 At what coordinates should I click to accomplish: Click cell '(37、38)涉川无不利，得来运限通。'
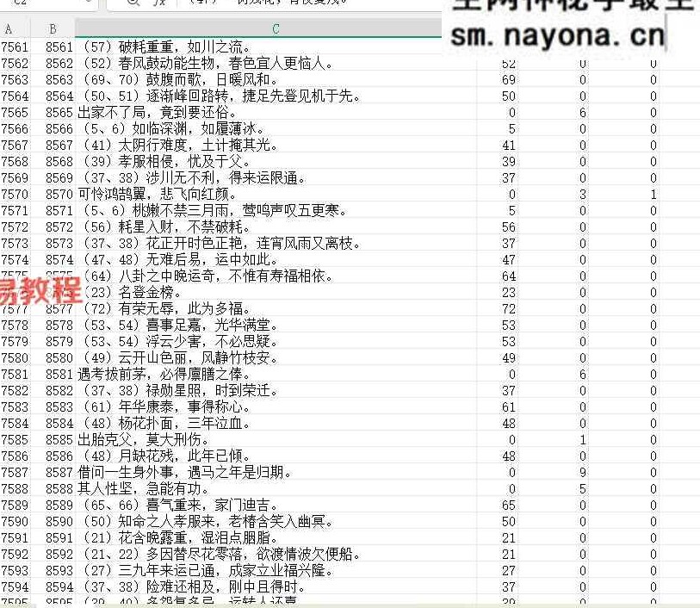point(276,177)
